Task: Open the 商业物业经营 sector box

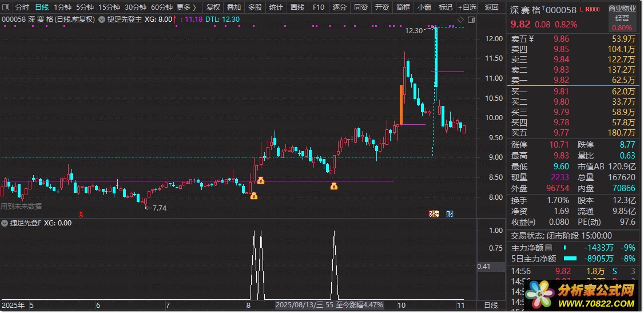Action: (622, 18)
